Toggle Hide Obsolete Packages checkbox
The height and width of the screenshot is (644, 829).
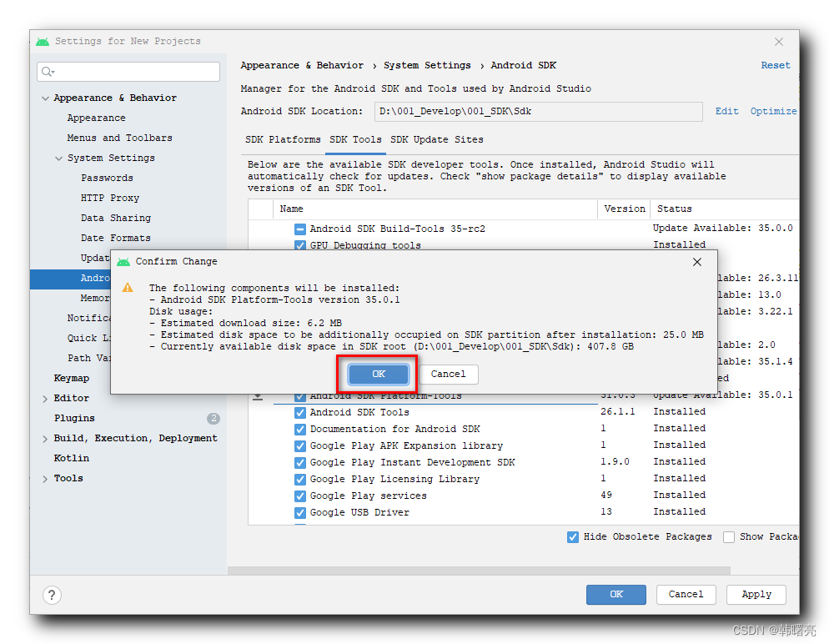pyautogui.click(x=573, y=537)
